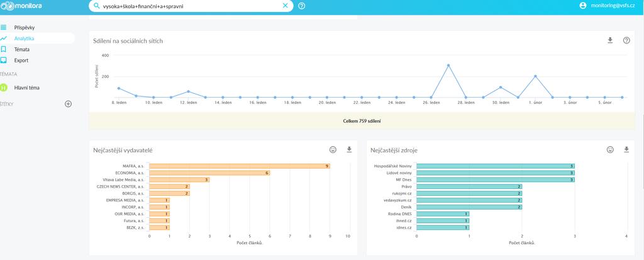Toggle sentiment smiley on sources chart
644x260 pixels.
tap(610, 150)
